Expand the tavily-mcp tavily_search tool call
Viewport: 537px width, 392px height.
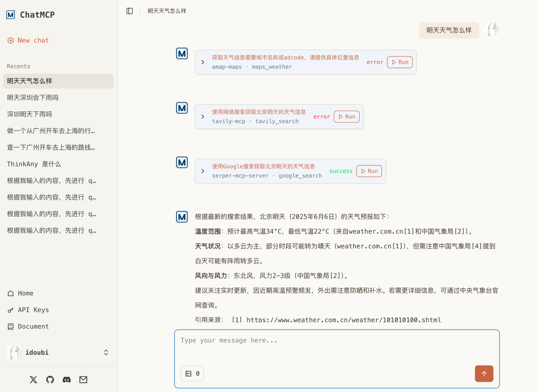203,117
